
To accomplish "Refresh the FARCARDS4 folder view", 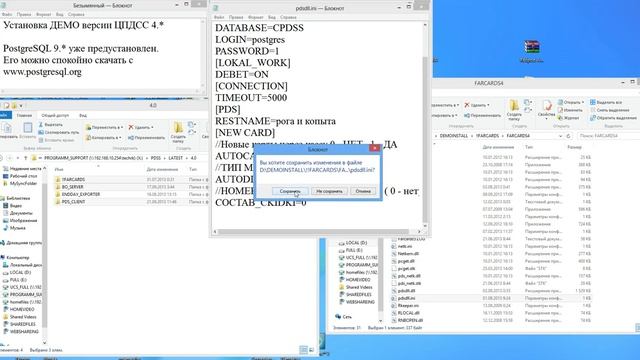I will point(568,136).
